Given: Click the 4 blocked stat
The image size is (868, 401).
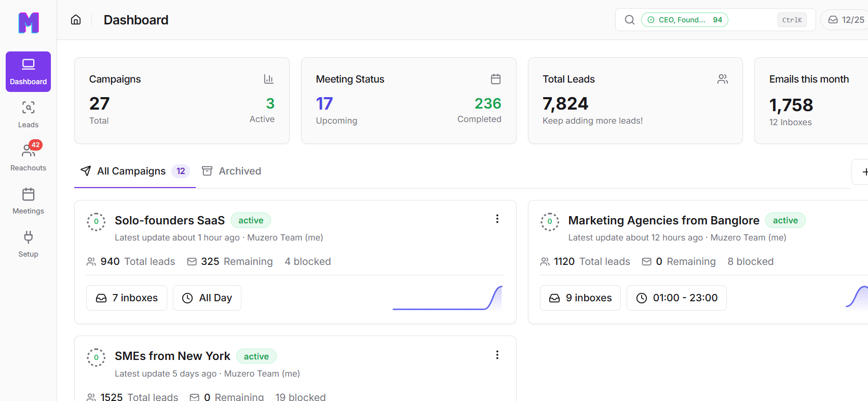Looking at the screenshot, I should [x=308, y=262].
